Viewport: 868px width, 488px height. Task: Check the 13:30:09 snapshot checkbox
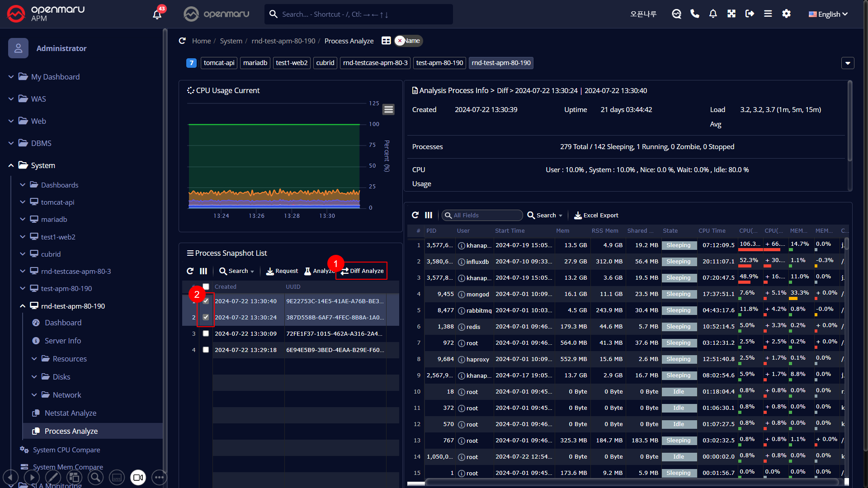pos(206,333)
